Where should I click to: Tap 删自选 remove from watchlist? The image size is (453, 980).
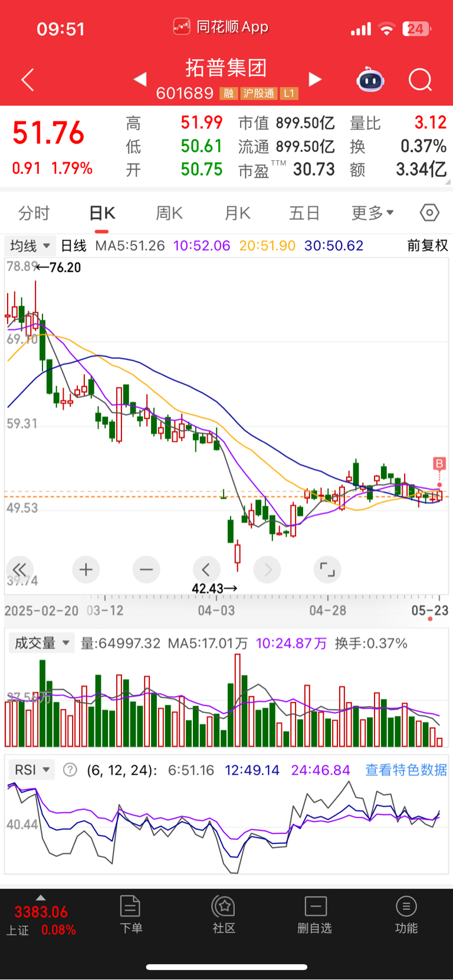[315, 914]
